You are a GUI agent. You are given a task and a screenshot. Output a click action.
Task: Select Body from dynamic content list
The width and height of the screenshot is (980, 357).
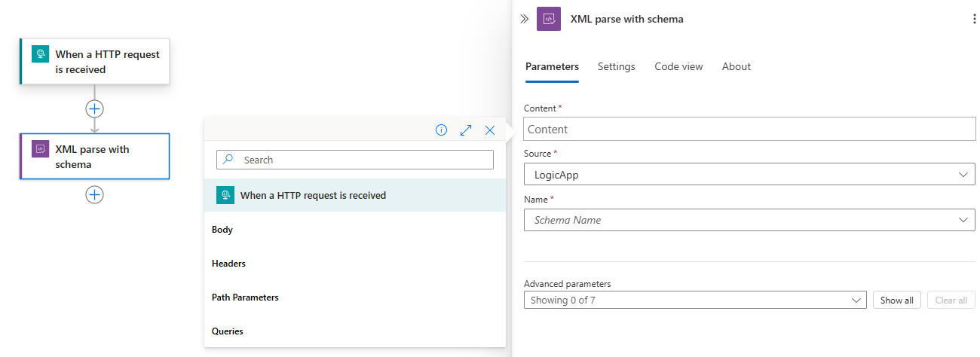(x=222, y=230)
